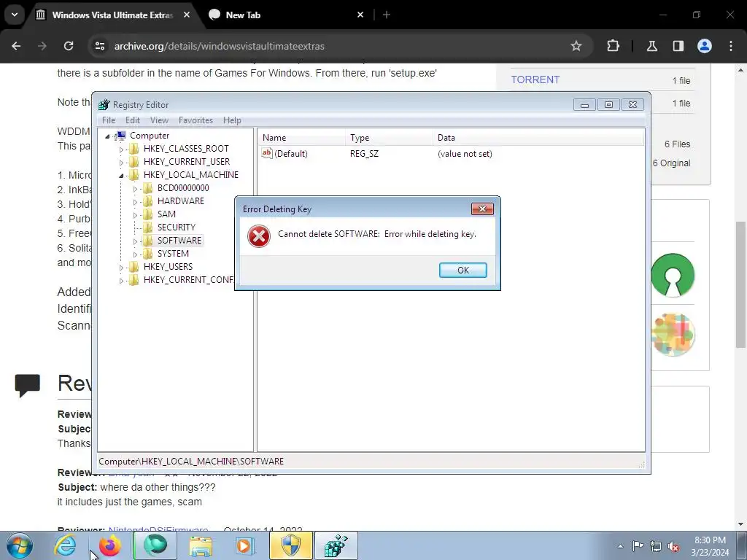This screenshot has height=560, width=747.
Task: Click OK in Error Deleting Key dialog
Action: point(462,270)
